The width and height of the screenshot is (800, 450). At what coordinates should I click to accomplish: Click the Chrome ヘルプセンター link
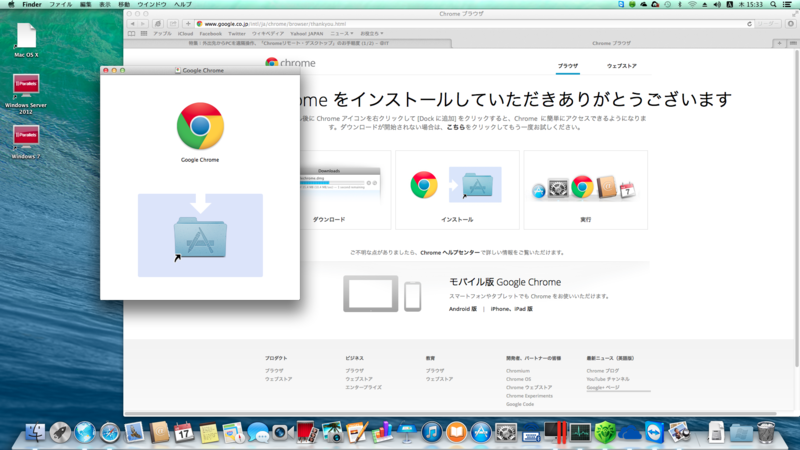pos(450,253)
